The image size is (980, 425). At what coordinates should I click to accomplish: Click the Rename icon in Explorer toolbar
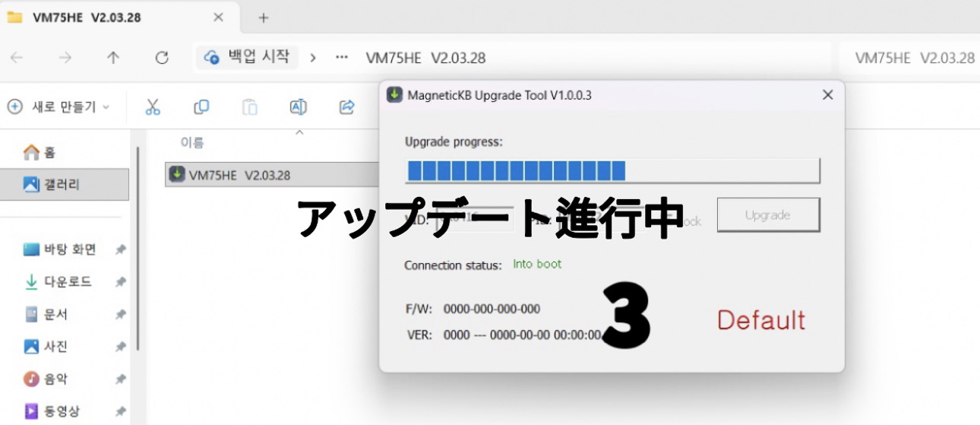(x=299, y=107)
